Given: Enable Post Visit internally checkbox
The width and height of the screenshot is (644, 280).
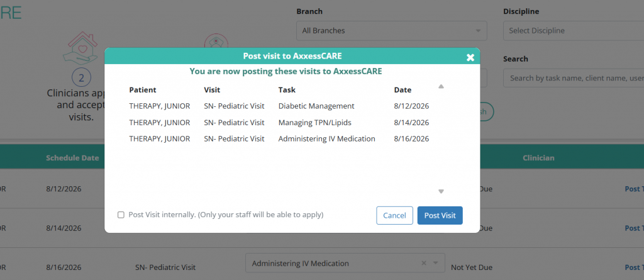Looking at the screenshot, I should (x=121, y=215).
